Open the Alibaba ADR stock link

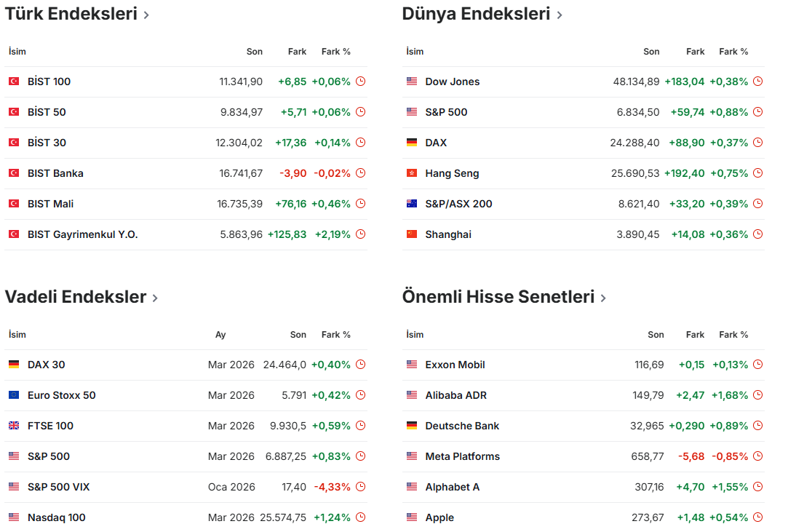click(x=455, y=395)
